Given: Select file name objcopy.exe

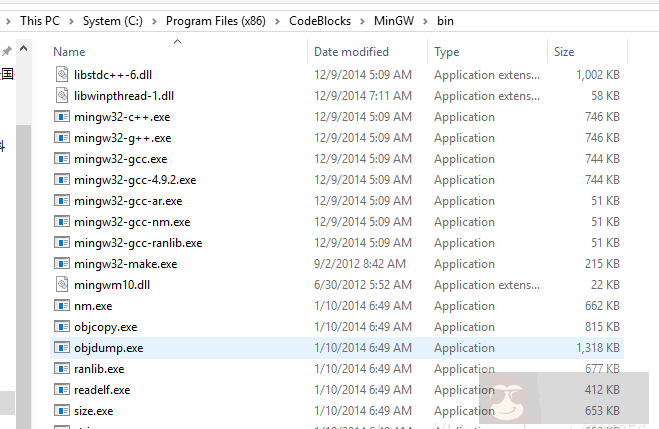Looking at the screenshot, I should [x=106, y=327].
